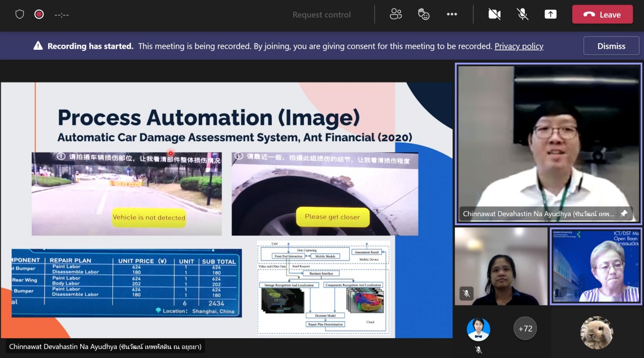Click the red recording indicator icon
644x358 pixels.
tap(39, 15)
